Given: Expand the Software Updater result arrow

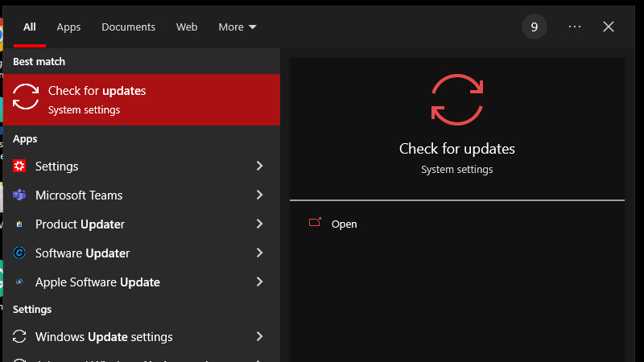Looking at the screenshot, I should (259, 253).
